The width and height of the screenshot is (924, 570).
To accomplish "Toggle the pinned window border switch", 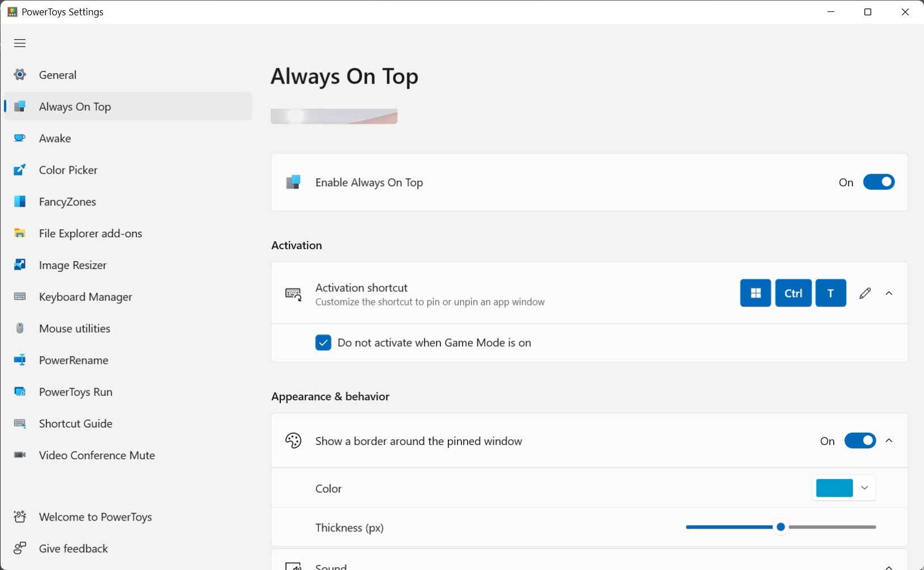I will 860,441.
